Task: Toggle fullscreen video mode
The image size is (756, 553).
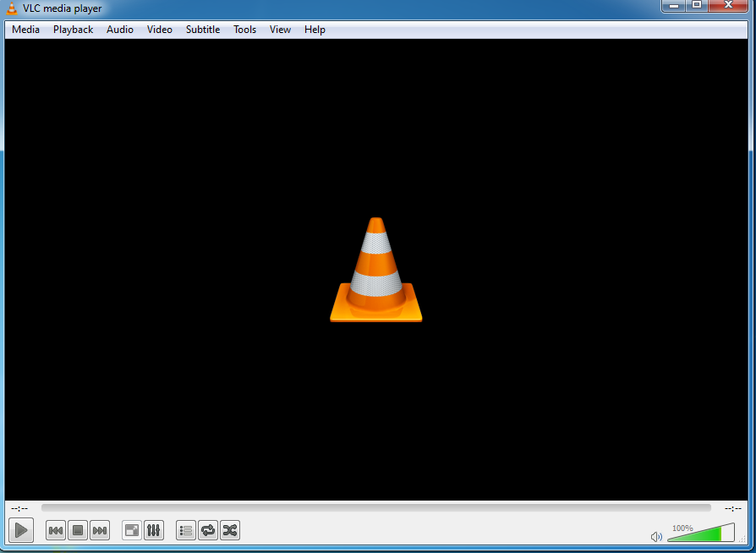Action: click(x=132, y=530)
